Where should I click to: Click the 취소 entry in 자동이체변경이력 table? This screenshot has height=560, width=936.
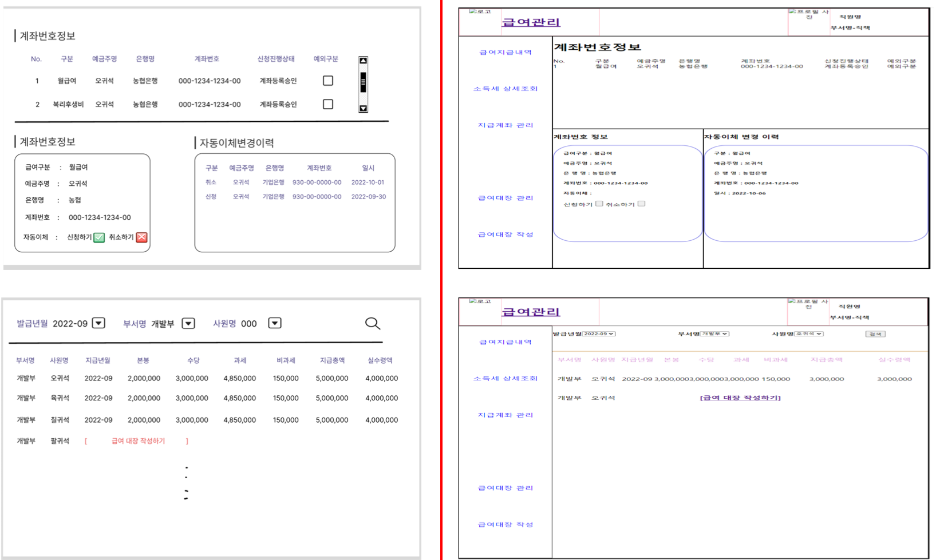tap(211, 182)
